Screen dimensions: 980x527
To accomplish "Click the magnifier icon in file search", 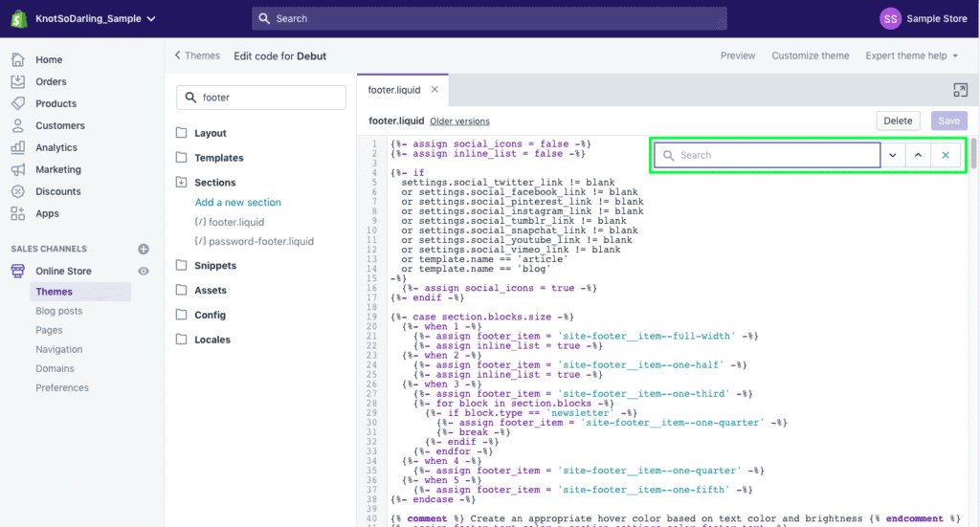I will click(190, 98).
